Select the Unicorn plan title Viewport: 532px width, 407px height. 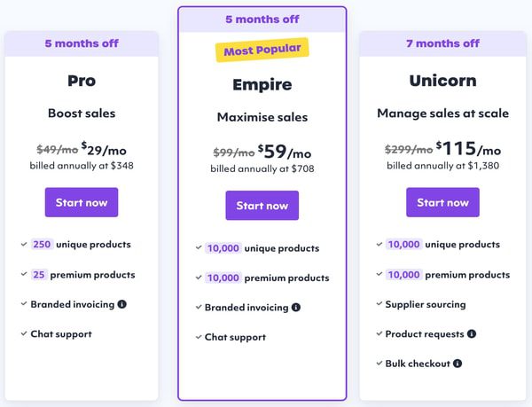click(x=442, y=81)
